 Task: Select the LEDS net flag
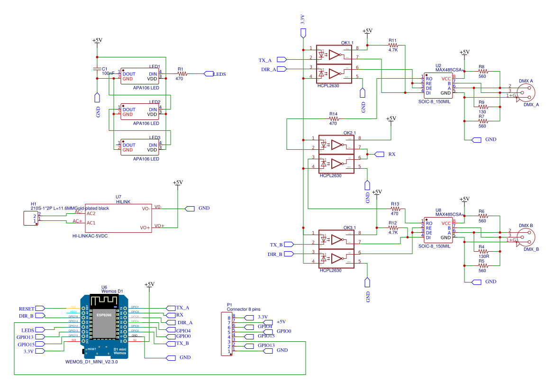click(x=209, y=74)
